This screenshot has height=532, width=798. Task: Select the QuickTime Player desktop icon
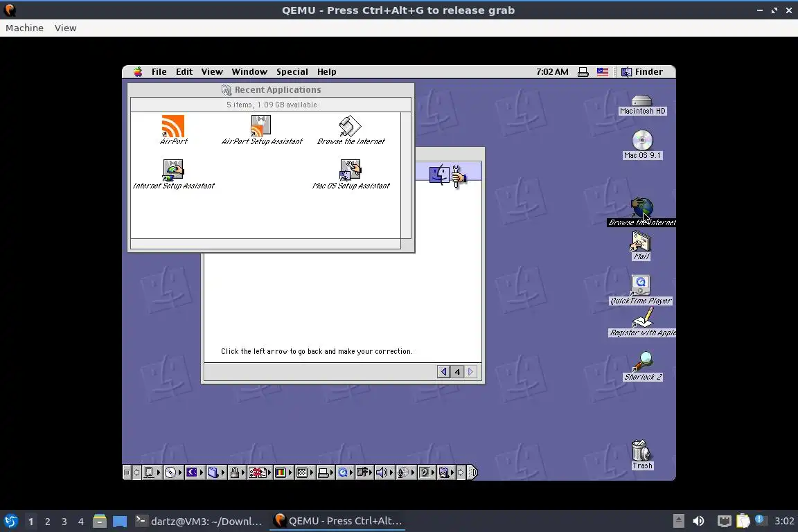click(x=641, y=290)
